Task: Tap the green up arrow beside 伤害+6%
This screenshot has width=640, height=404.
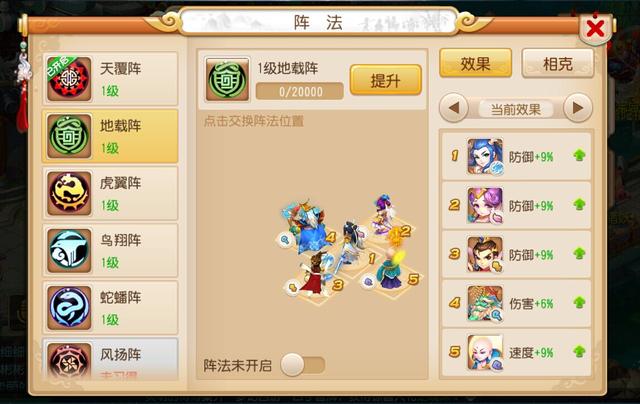Action: coord(580,303)
